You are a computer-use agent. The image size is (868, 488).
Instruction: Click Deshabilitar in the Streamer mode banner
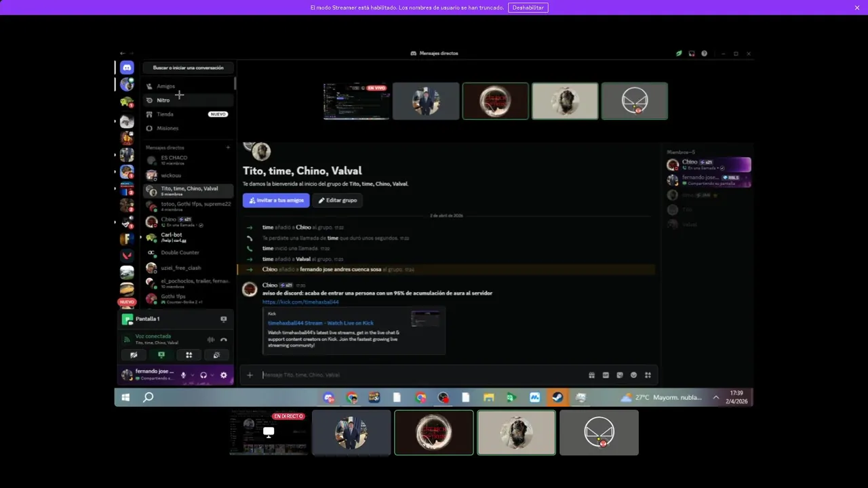pyautogui.click(x=528, y=7)
